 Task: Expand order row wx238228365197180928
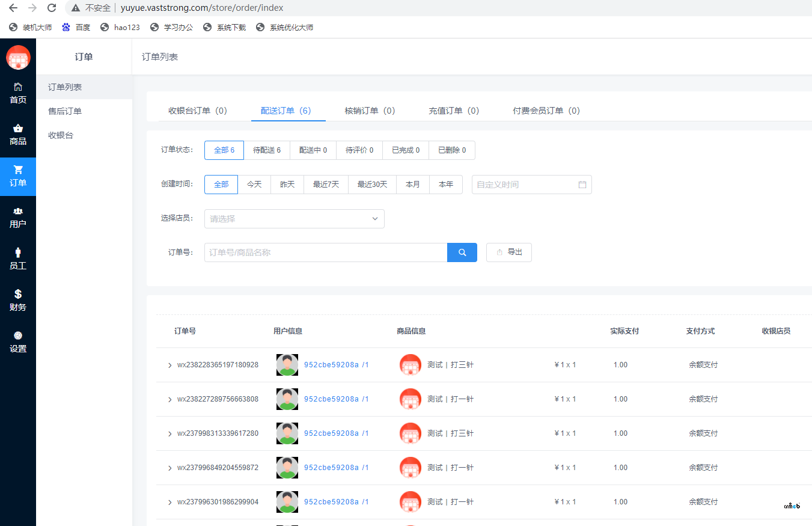tap(170, 365)
